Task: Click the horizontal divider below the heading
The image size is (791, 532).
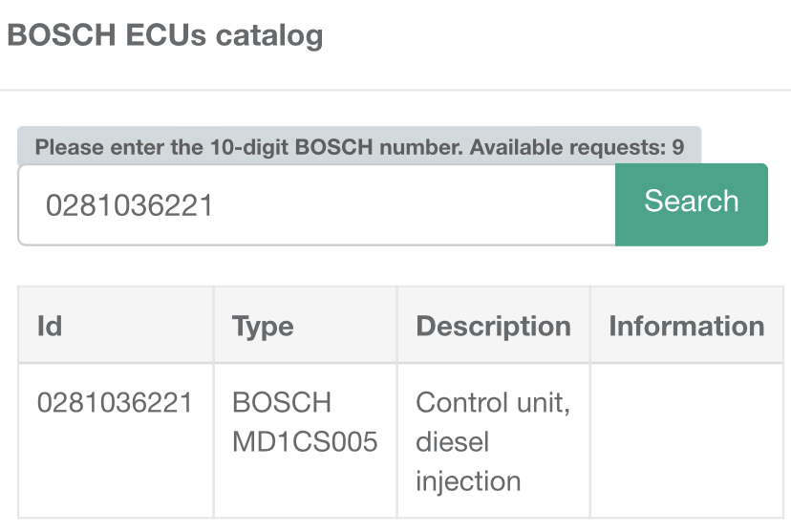Action: [x=395, y=91]
